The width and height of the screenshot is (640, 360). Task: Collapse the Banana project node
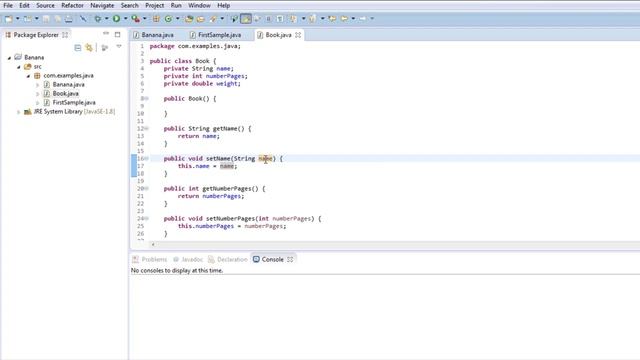coord(9,58)
